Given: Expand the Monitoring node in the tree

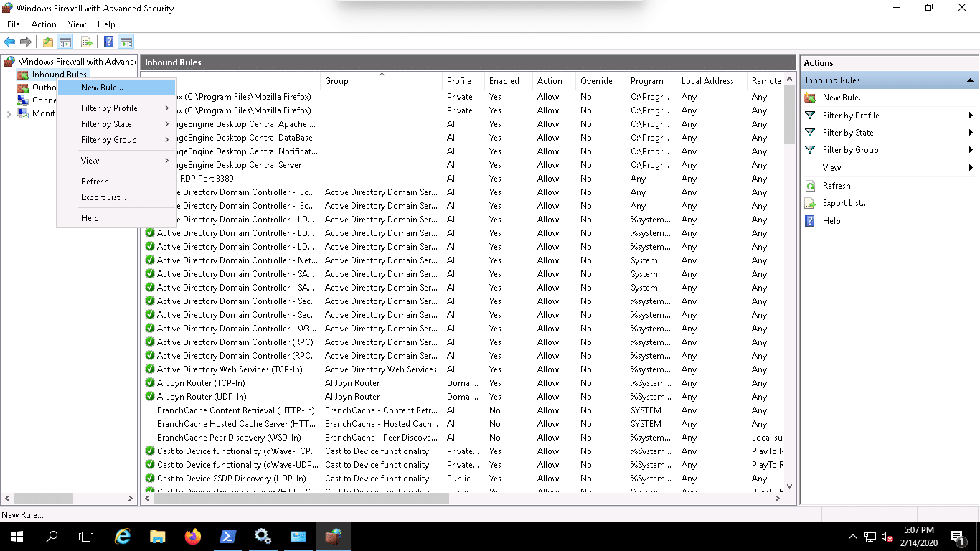Looking at the screenshot, I should [x=9, y=114].
